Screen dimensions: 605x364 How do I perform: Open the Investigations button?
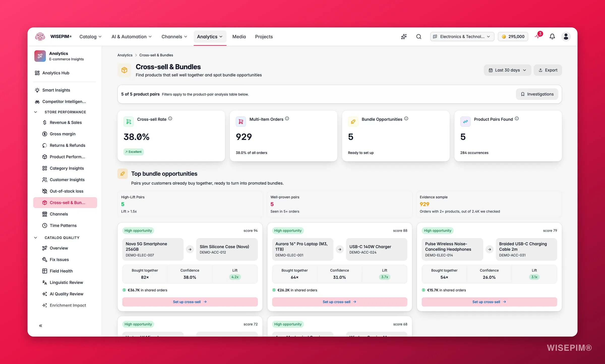coord(537,94)
